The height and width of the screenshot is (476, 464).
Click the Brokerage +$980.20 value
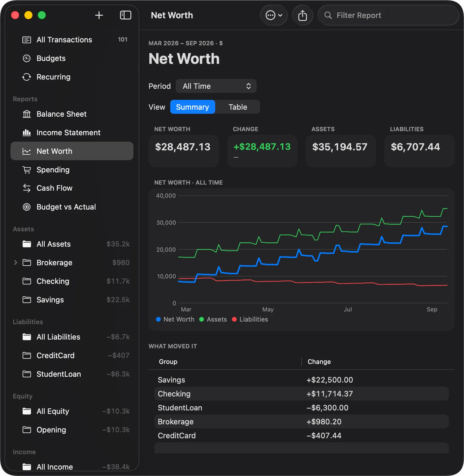click(324, 422)
